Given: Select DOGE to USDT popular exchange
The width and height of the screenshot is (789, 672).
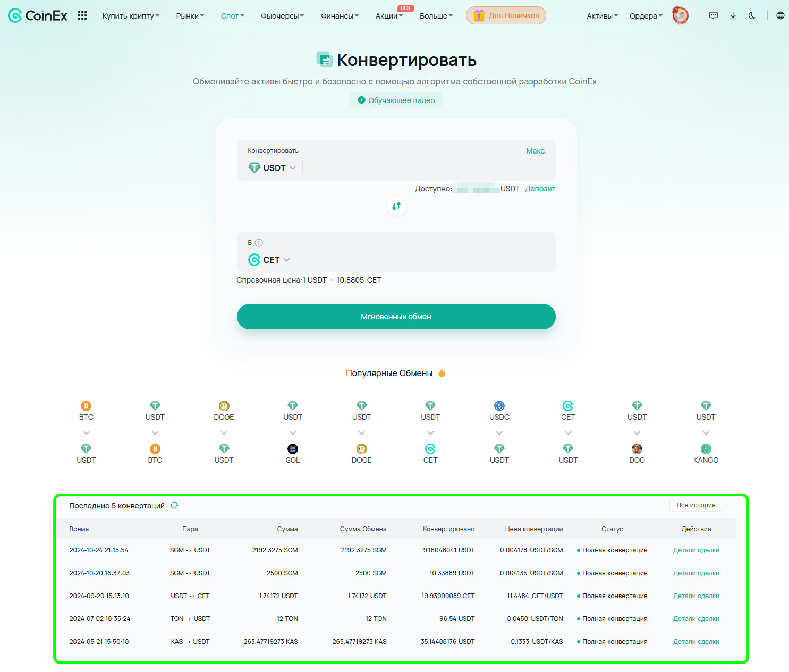Looking at the screenshot, I should click(224, 432).
